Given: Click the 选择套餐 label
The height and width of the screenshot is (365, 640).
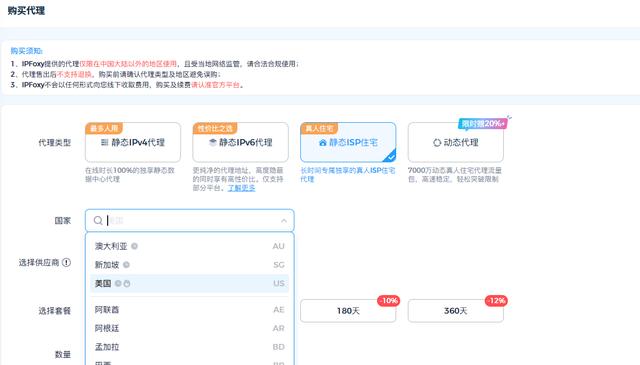Looking at the screenshot, I should pyautogui.click(x=55, y=311).
